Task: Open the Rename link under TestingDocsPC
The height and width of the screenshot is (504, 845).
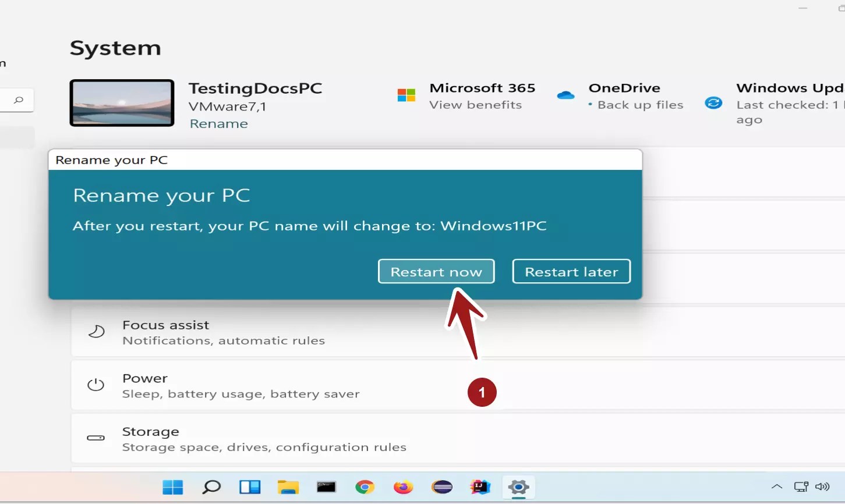Action: [218, 123]
